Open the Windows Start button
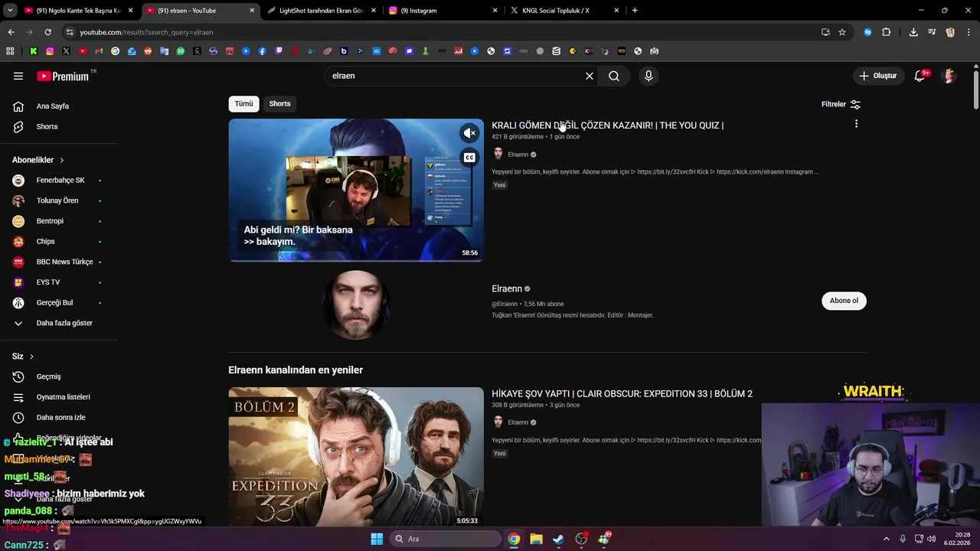This screenshot has height=551, width=980. point(377,539)
